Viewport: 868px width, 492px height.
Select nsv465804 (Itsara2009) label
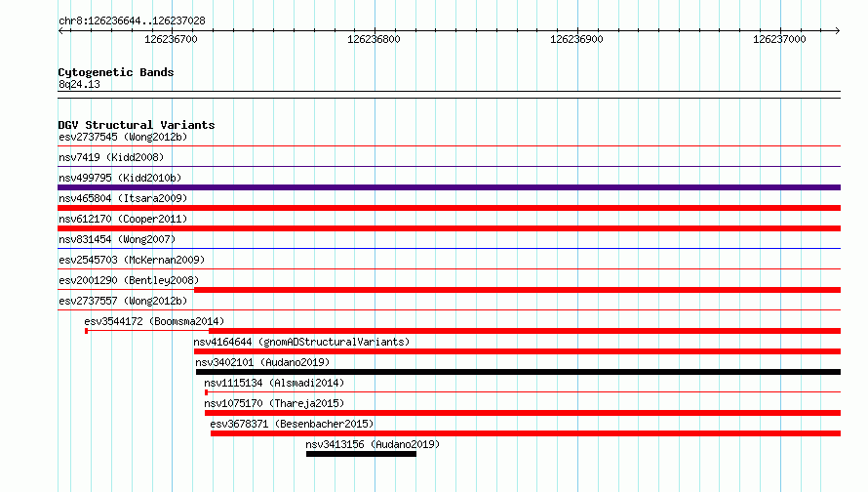point(123,198)
